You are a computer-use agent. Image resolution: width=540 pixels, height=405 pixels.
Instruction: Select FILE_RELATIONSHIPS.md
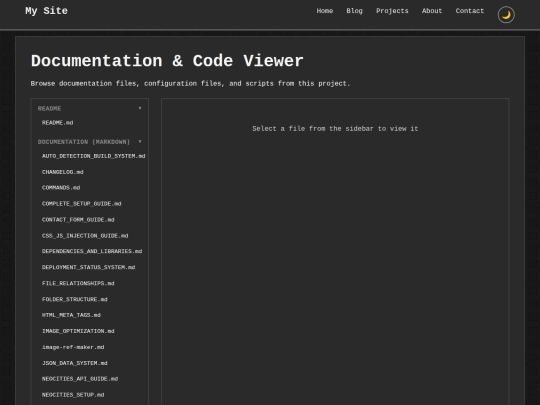pyautogui.click(x=78, y=283)
